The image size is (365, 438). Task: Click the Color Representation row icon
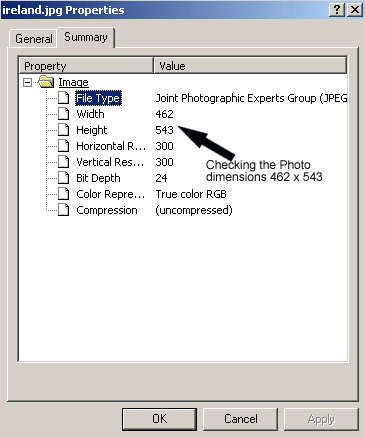tap(63, 194)
